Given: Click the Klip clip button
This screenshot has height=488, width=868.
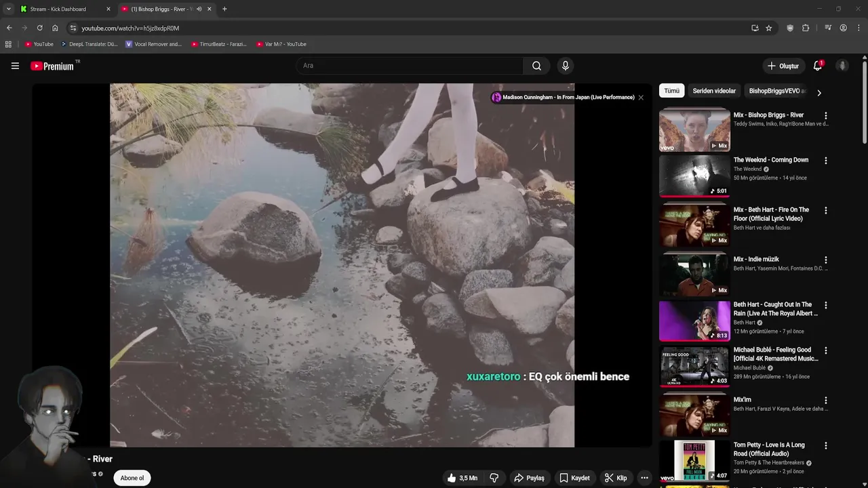Looking at the screenshot, I should [616, 478].
